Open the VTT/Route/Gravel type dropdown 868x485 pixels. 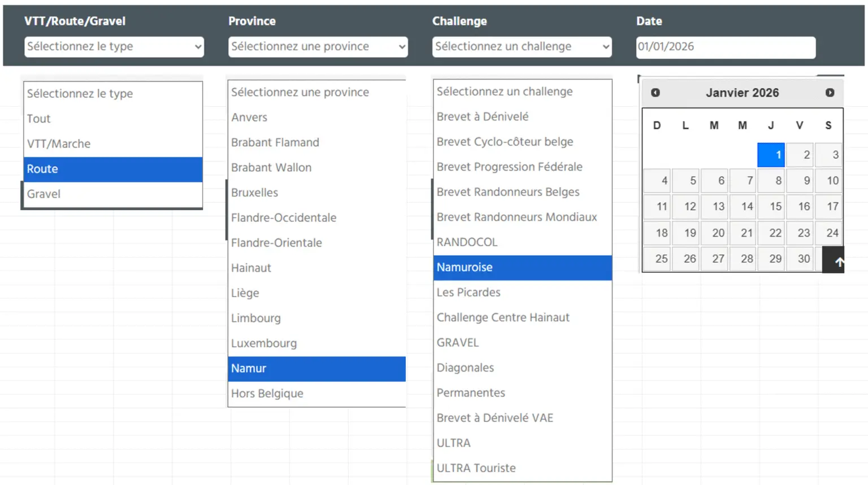point(114,47)
